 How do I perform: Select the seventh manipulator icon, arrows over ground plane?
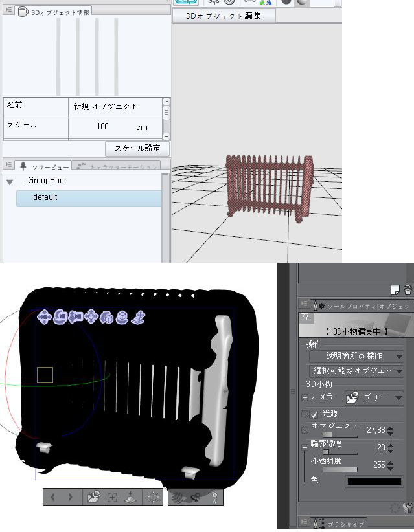point(138,317)
